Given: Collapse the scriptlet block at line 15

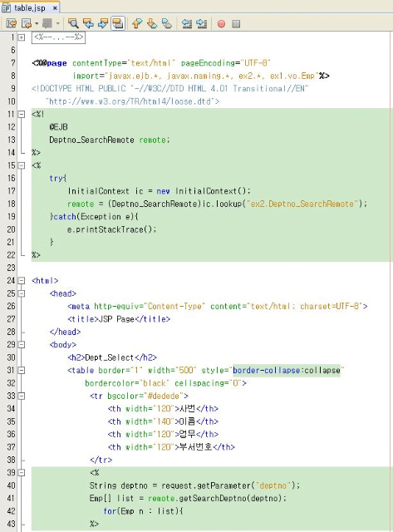Looking at the screenshot, I should tap(22, 165).
